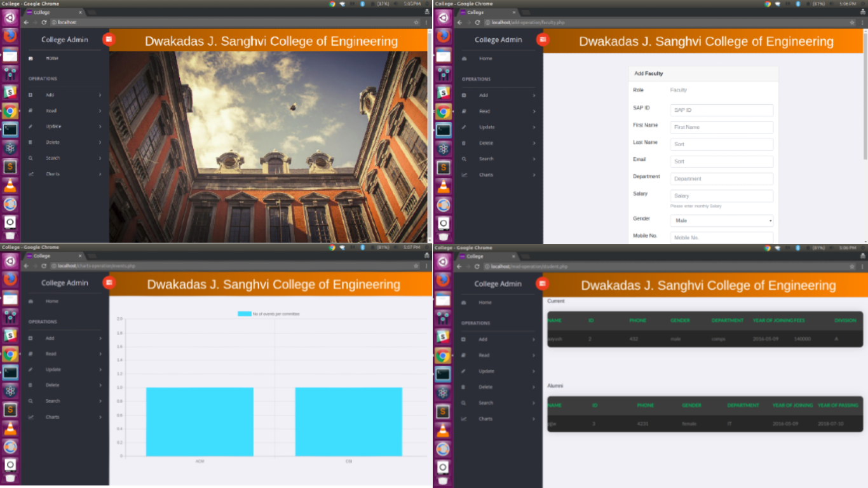Click the cyan legend swatch for events per committee

pyautogui.click(x=245, y=314)
